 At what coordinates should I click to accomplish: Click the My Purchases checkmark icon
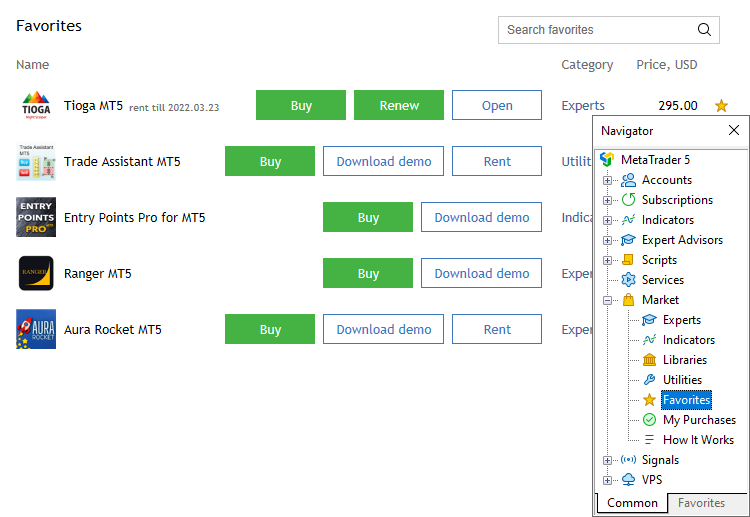coord(649,420)
